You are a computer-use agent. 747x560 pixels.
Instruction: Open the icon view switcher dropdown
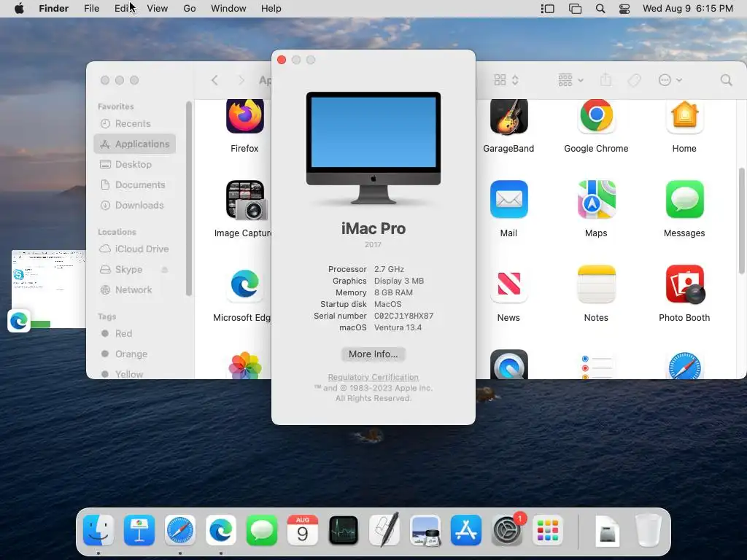(x=506, y=80)
